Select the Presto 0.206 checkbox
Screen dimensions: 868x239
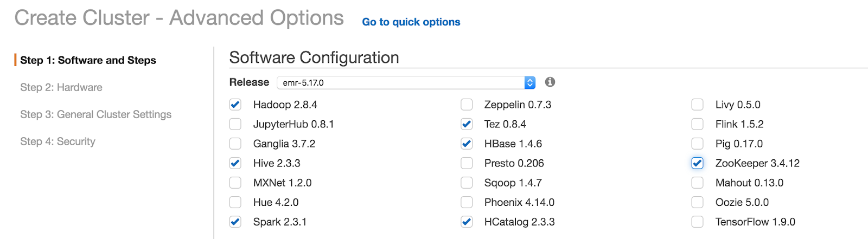467,163
